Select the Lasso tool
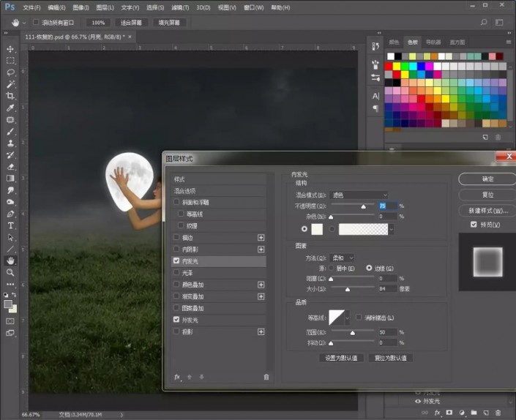The image size is (516, 420). pyautogui.click(x=10, y=72)
